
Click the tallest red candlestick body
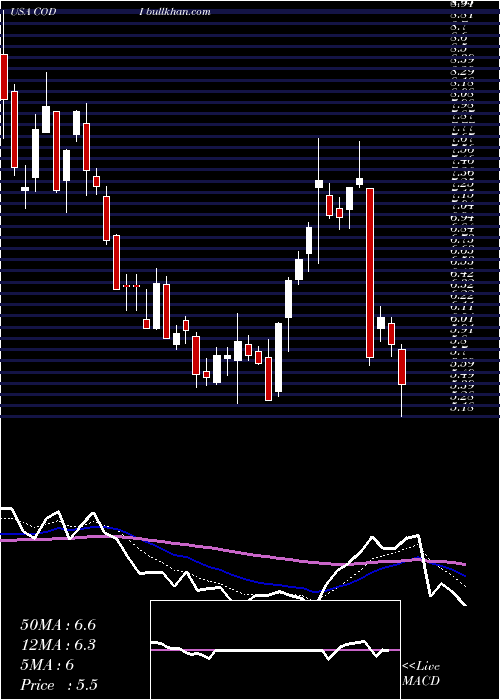370,273
